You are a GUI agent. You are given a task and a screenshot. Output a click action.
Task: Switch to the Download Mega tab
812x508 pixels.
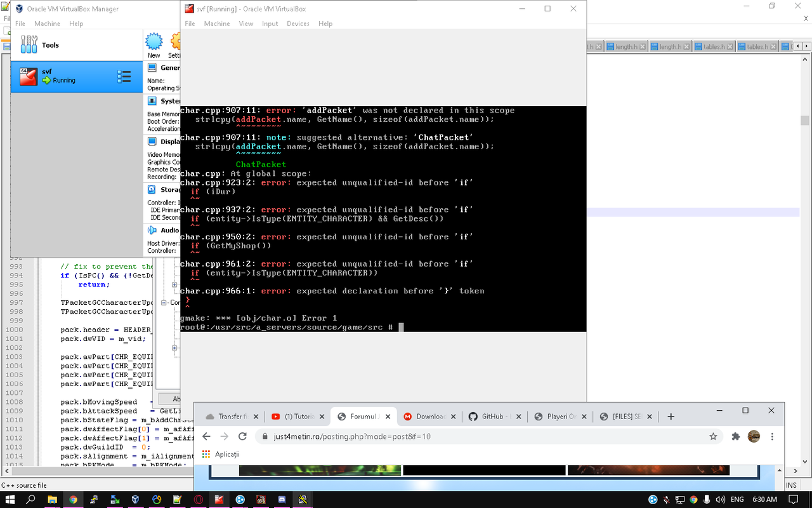click(430, 417)
